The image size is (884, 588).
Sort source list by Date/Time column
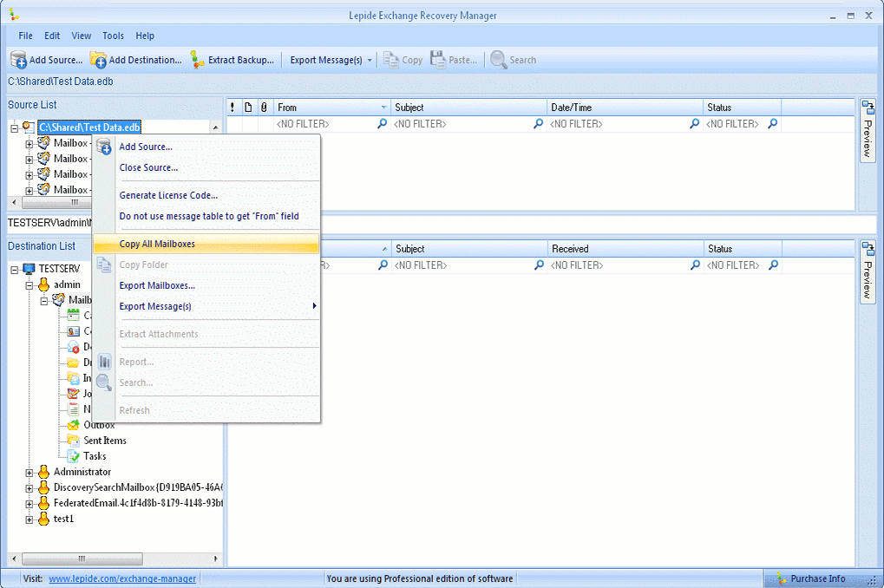tap(625, 108)
